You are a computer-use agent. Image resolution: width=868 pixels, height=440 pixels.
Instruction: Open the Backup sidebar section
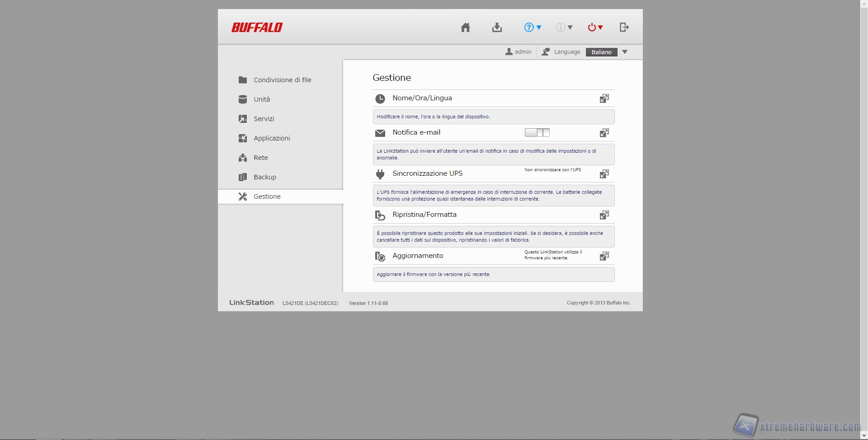264,177
